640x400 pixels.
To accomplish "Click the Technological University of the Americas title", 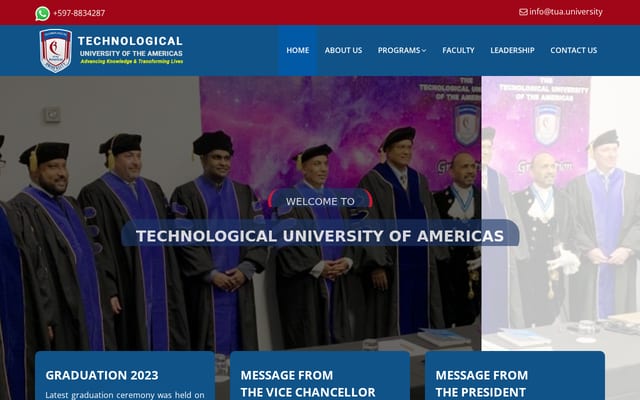I will pyautogui.click(x=130, y=46).
